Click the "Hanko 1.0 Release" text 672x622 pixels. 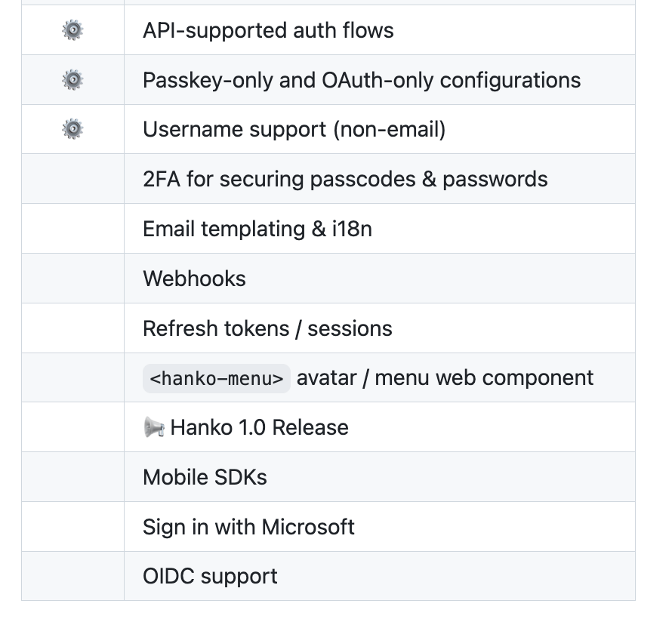[x=259, y=428]
